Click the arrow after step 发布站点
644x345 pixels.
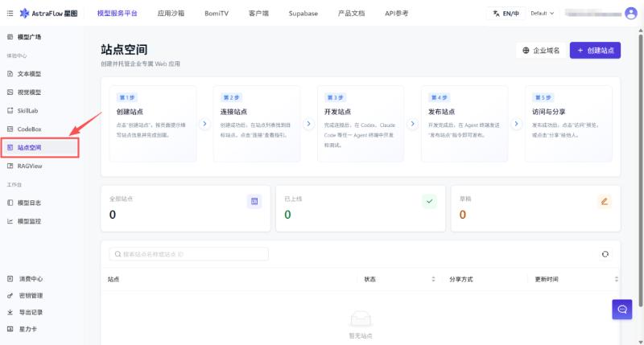point(516,124)
